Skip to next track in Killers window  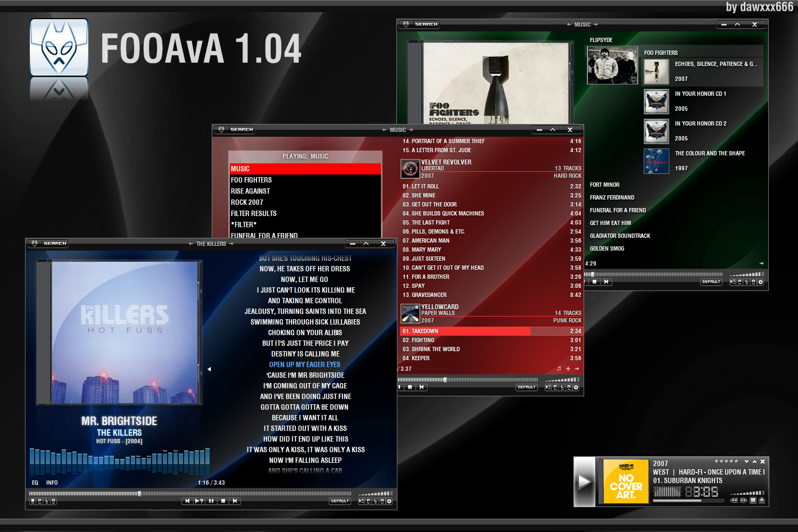235,501
